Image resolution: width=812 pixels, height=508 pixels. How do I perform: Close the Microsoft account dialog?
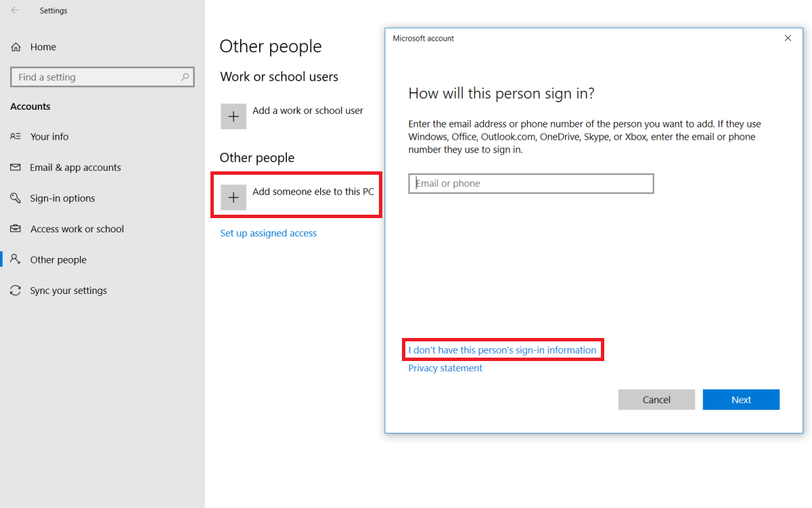(x=788, y=38)
